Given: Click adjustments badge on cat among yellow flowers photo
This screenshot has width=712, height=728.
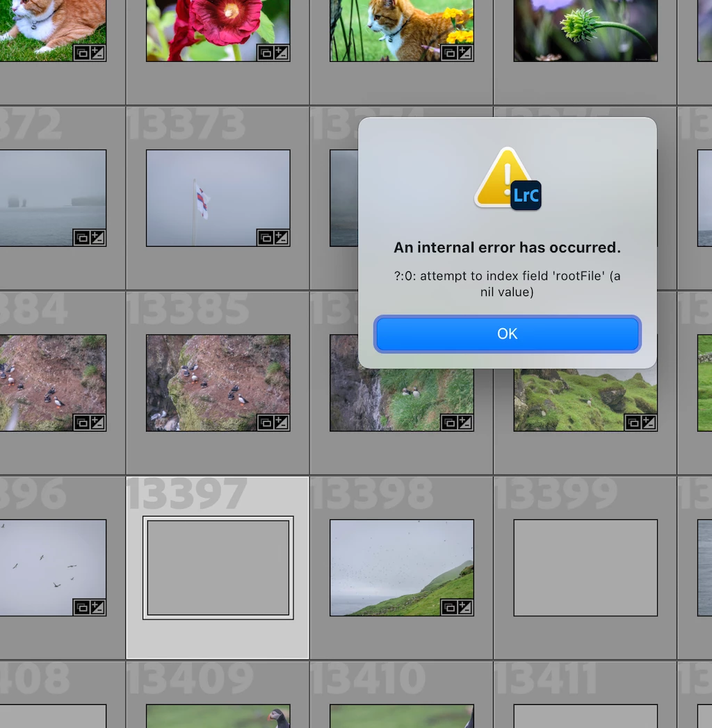Looking at the screenshot, I should pyautogui.click(x=465, y=53).
